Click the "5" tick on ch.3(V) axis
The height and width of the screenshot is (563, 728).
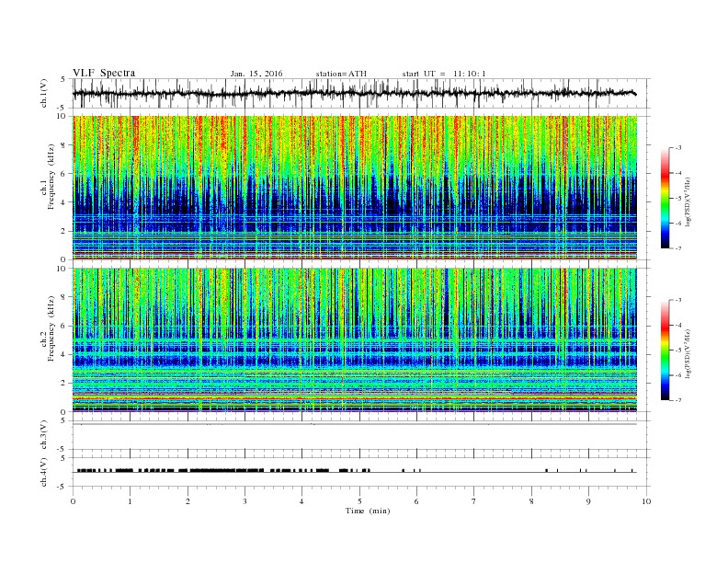(x=64, y=420)
